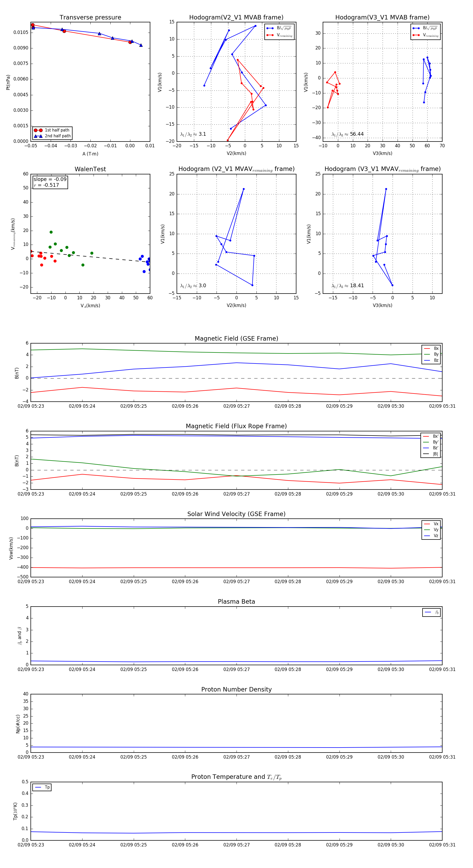Click '02/09 05:27' tick under Proton Temperature plot
Screen dimensions: 473x868
(x=236, y=845)
